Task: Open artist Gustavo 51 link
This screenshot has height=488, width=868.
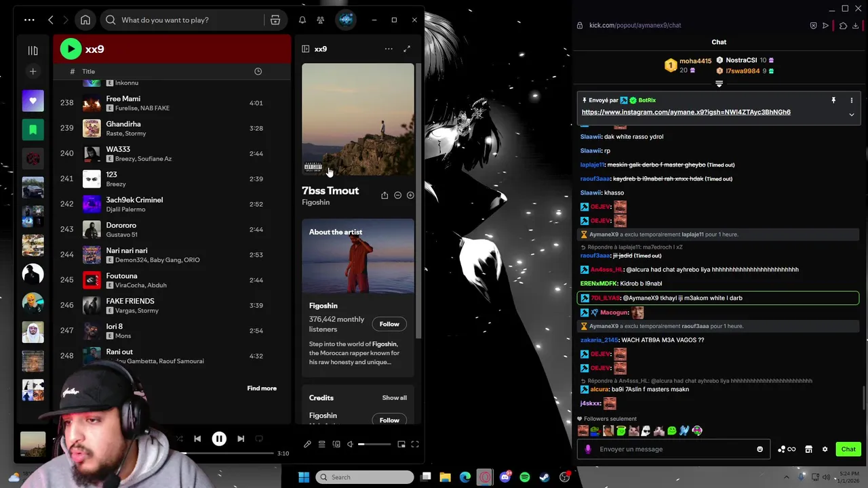Action: pos(121,235)
